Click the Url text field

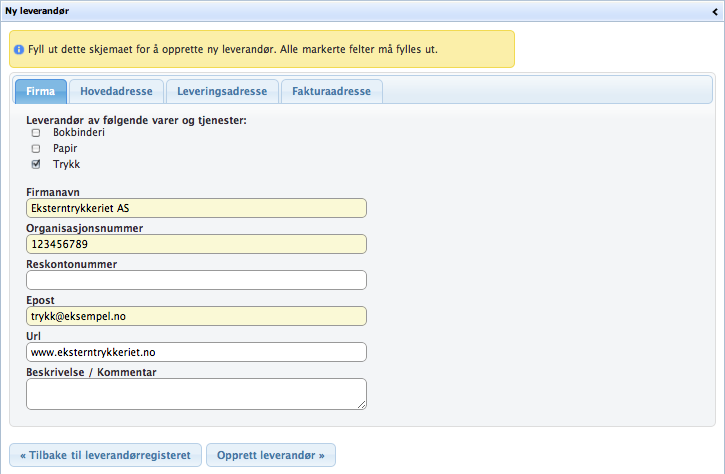pyautogui.click(x=196, y=352)
